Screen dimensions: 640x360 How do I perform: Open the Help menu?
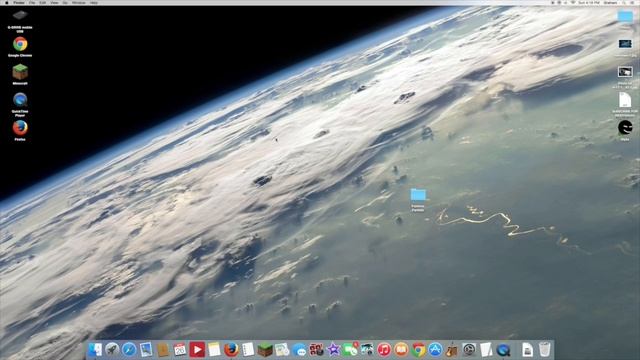(x=94, y=2)
